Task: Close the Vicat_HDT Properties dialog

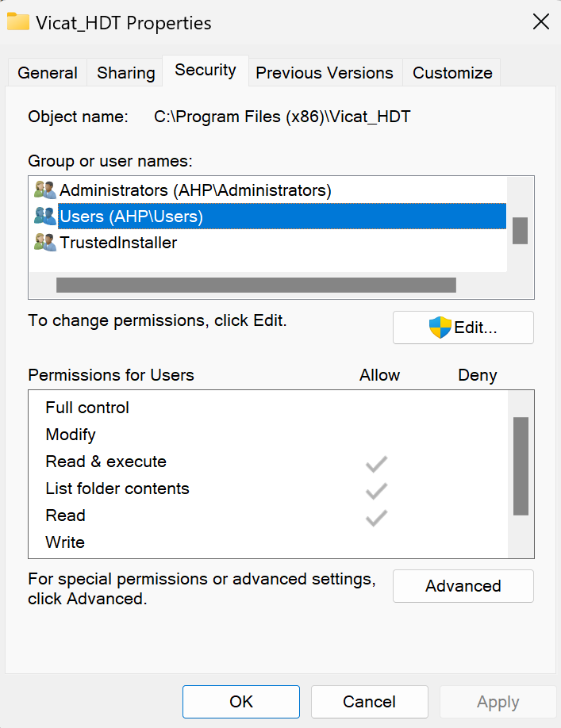Action: point(541,22)
